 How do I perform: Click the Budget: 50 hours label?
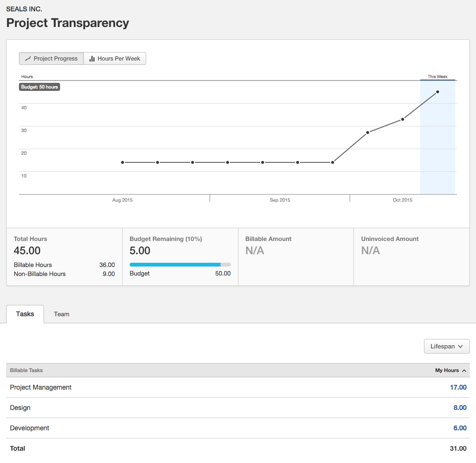(39, 87)
